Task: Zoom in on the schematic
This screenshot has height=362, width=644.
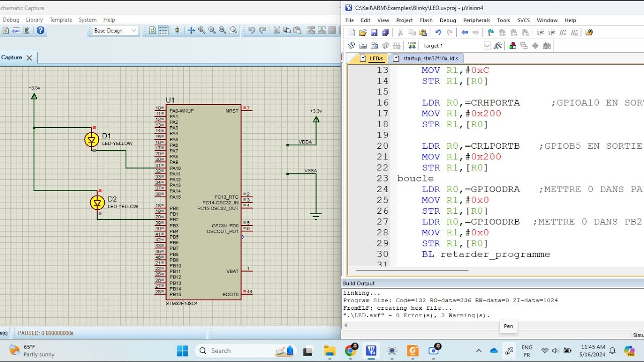Action: click(202, 30)
